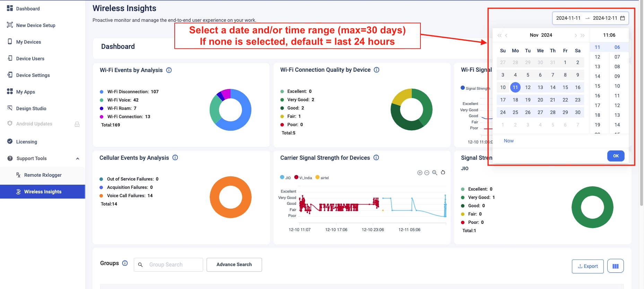
Task: Toggle airtel series in carrier chart legend
Action: (322, 178)
